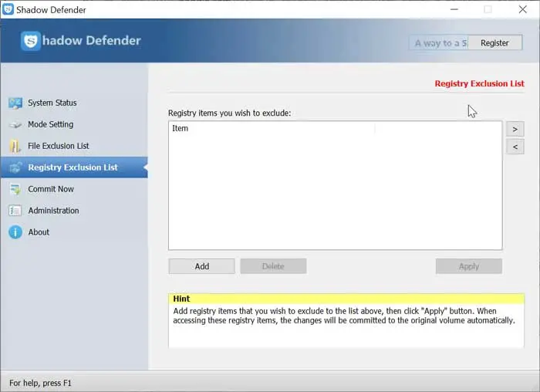
Task: Click Add to add a registry item
Action: pyautogui.click(x=202, y=266)
